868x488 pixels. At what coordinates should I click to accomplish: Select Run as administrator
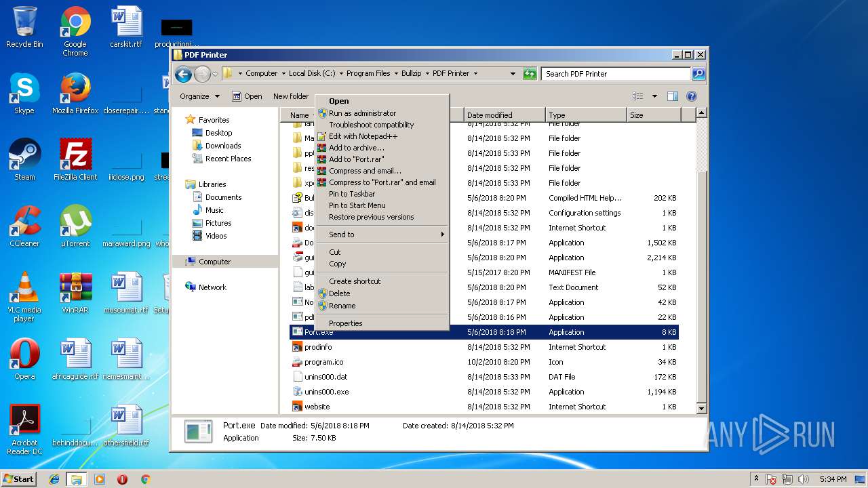(382, 113)
